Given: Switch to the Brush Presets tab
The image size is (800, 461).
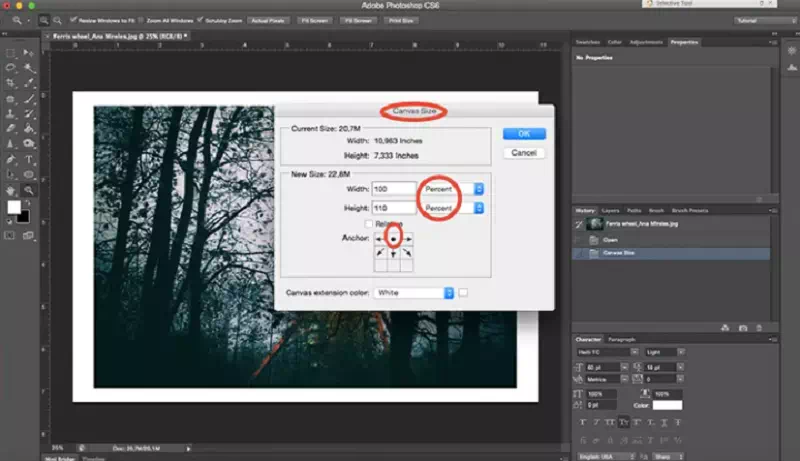Looking at the screenshot, I should [690, 211].
